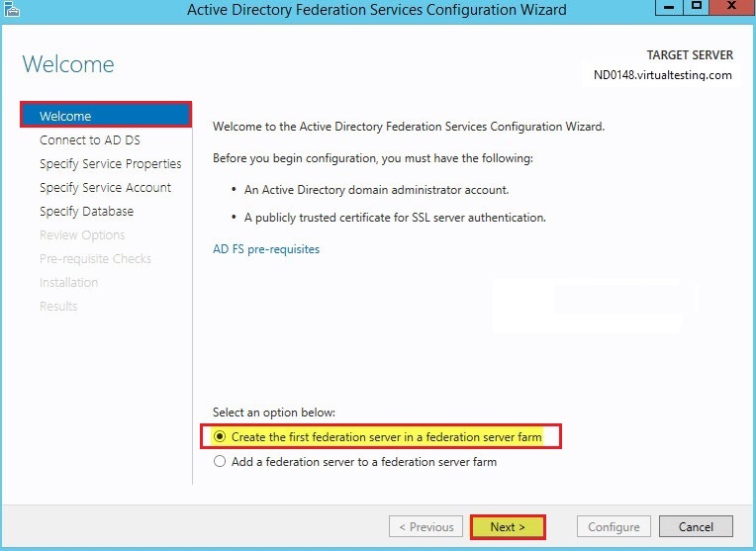Open the Connect to AD DS step
The image size is (756, 551).
coord(90,139)
